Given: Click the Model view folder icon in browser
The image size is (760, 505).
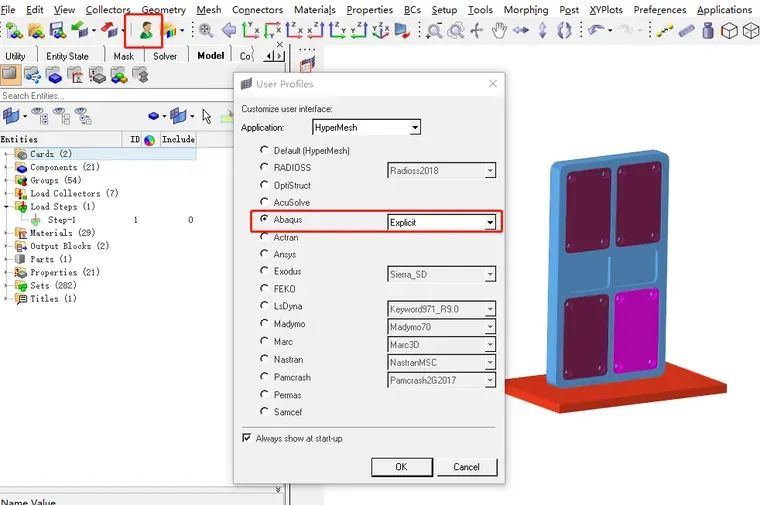Looking at the screenshot, I should 11,75.
